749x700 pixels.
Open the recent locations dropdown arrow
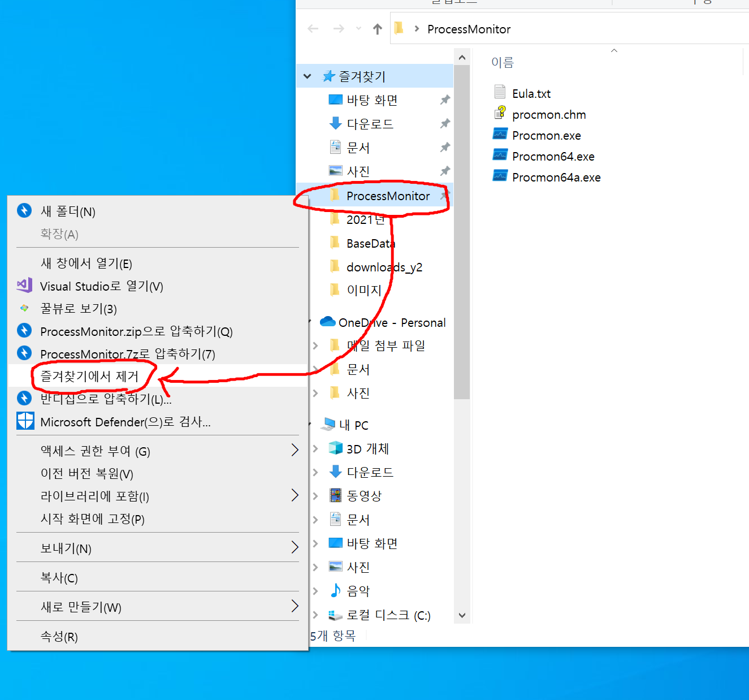pyautogui.click(x=358, y=28)
